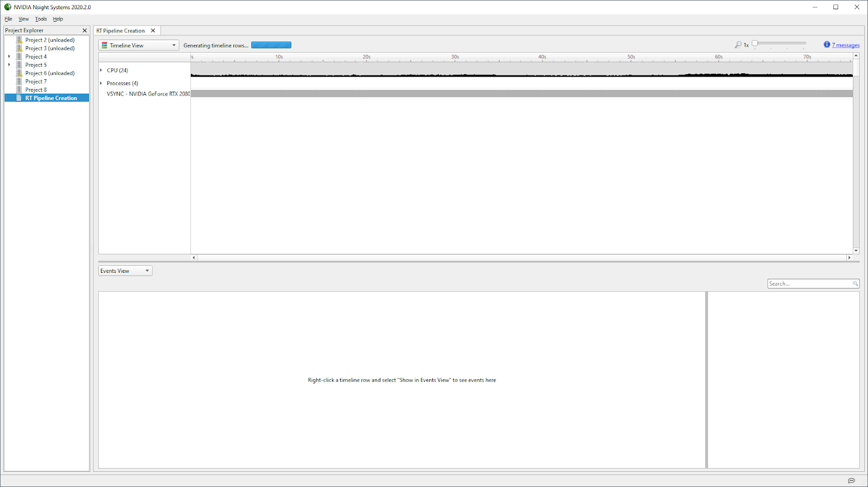Click the Project 5 file icon
Screen dimensions: 868x487
pos(19,65)
